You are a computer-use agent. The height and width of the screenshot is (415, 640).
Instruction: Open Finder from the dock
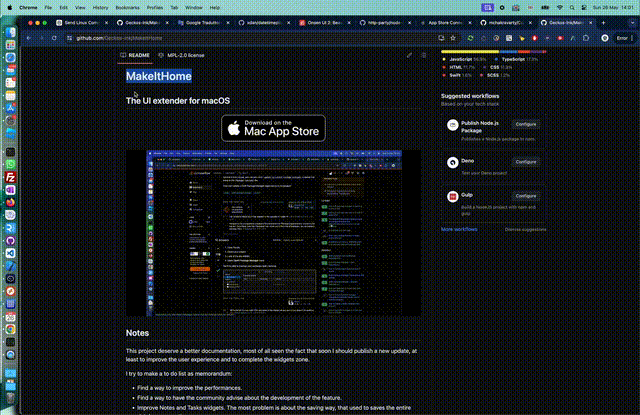tap(9, 31)
